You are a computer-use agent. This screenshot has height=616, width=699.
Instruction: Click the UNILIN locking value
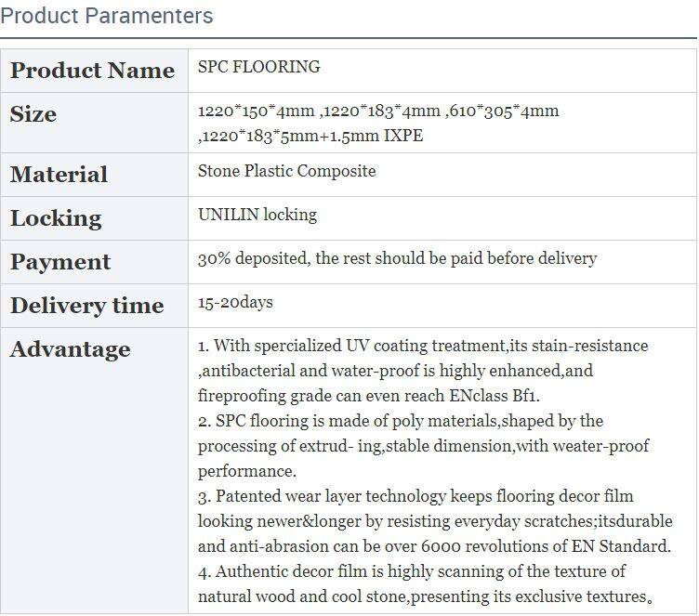tap(257, 215)
